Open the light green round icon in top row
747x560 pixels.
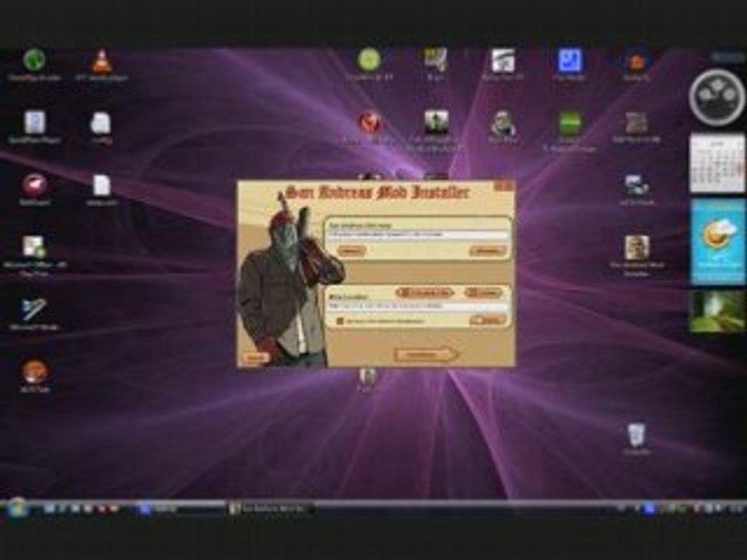369,60
